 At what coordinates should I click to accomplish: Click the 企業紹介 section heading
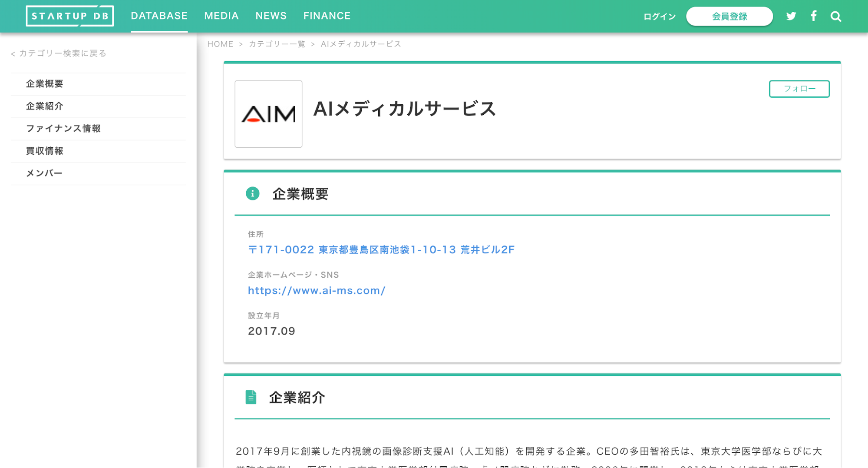[297, 398]
